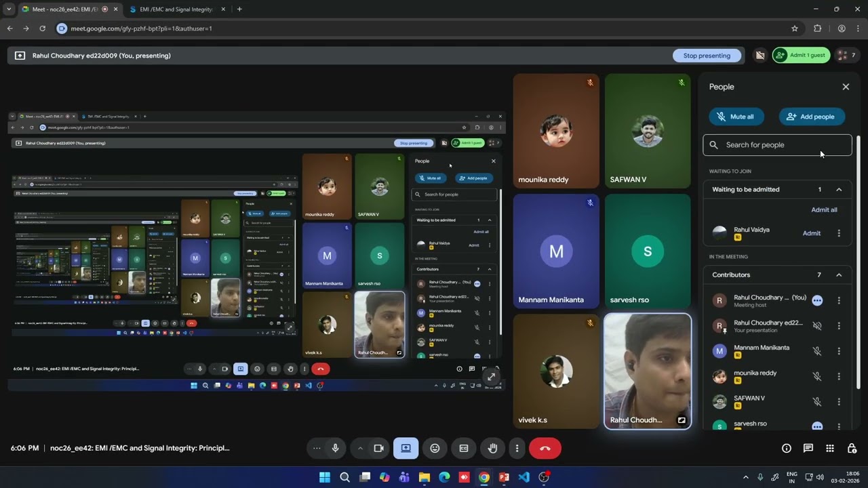The image size is (868, 488).
Task: Click the green Admit 1 guest button
Action: [801, 56]
